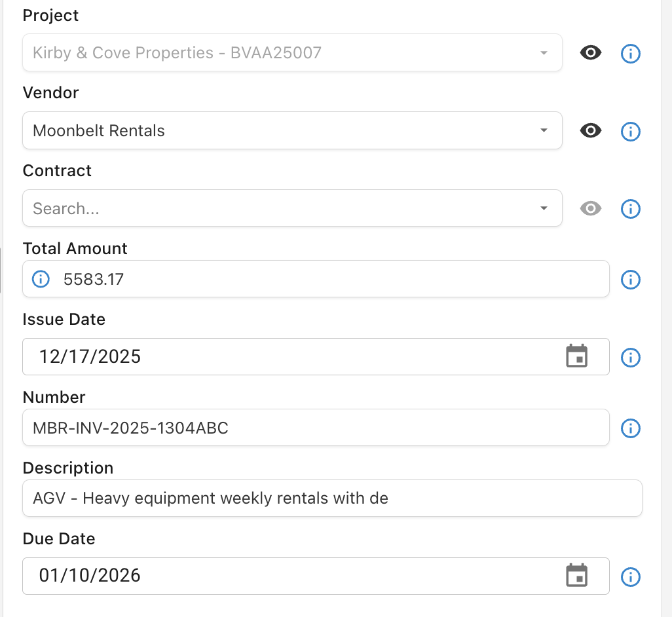The height and width of the screenshot is (617, 672).
Task: View info for the Contract field
Action: pyautogui.click(x=630, y=208)
